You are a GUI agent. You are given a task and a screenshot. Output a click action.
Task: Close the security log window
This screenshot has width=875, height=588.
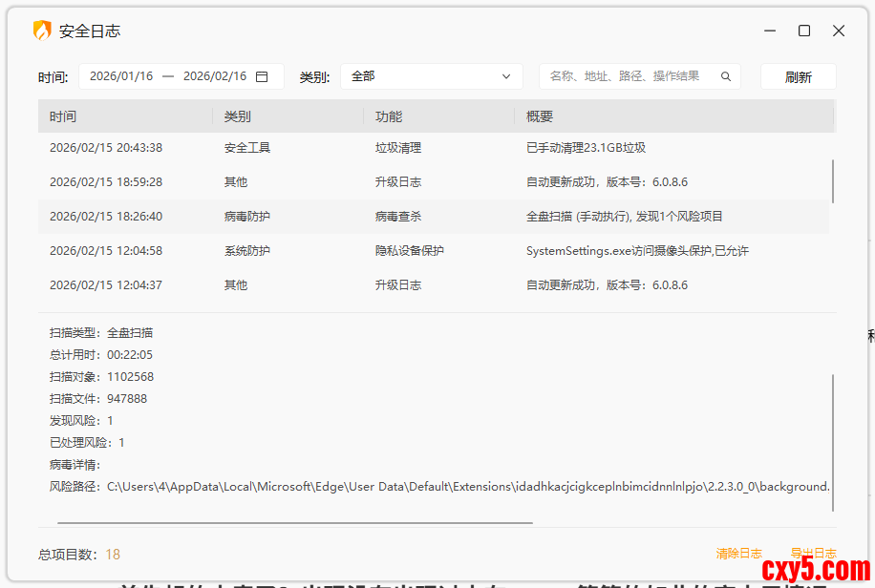pyautogui.click(x=839, y=31)
